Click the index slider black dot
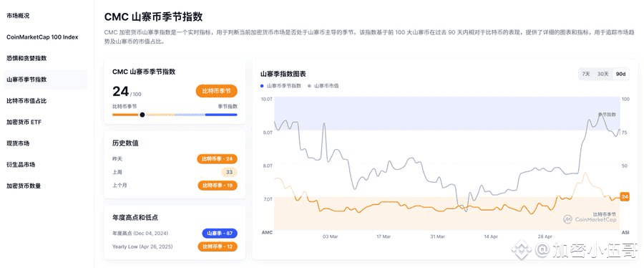This screenshot has width=644, height=268. click(142, 115)
